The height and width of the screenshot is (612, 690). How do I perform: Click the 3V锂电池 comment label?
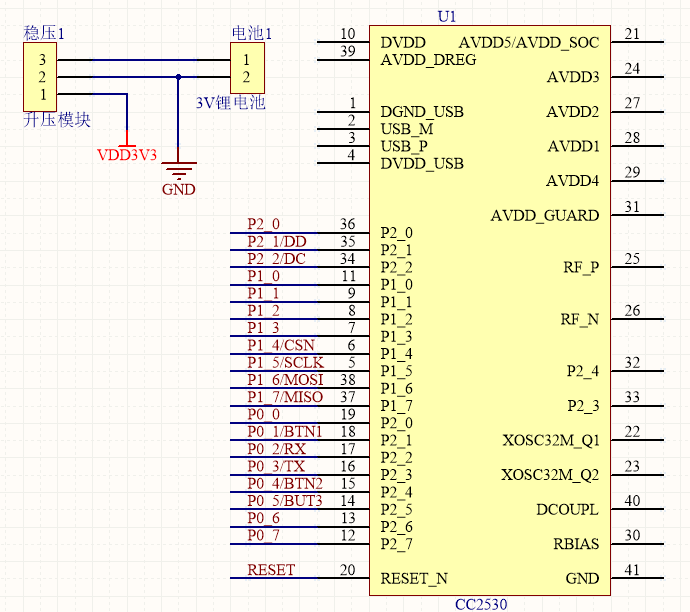click(x=231, y=103)
